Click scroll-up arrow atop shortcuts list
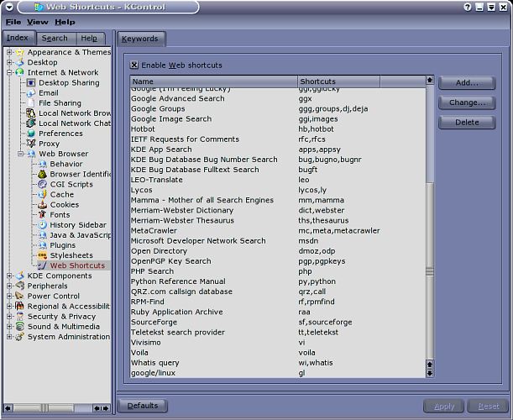Screen dimensions: 513x420 click(x=430, y=80)
